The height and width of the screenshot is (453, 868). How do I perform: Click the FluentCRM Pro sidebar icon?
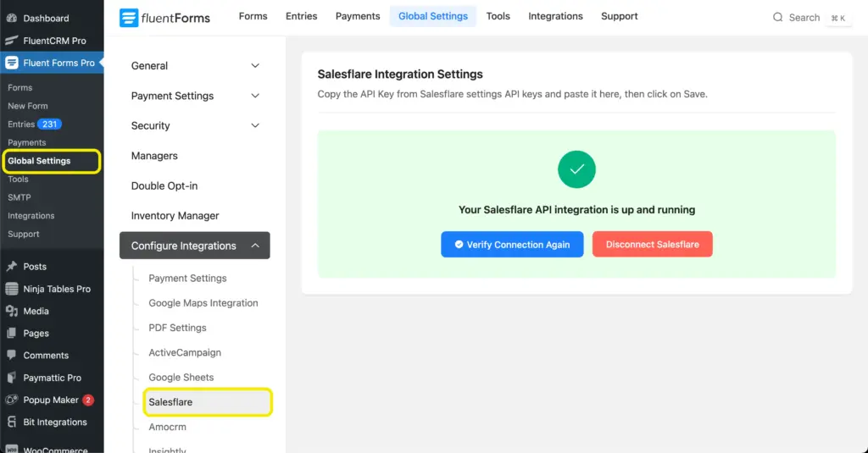[12, 41]
